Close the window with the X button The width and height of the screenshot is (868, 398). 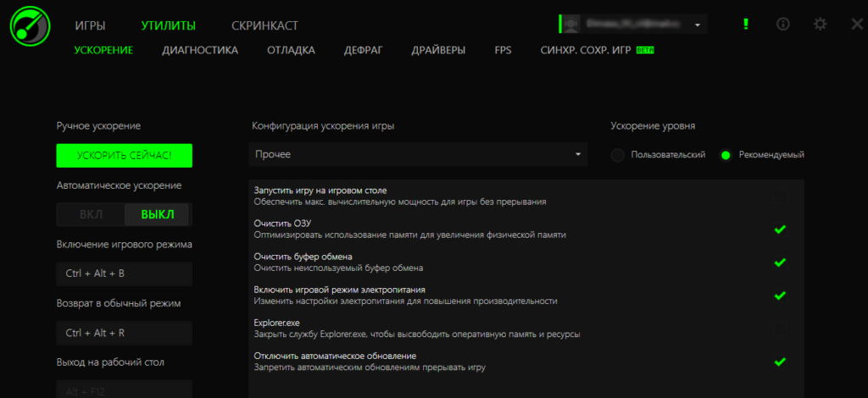856,25
